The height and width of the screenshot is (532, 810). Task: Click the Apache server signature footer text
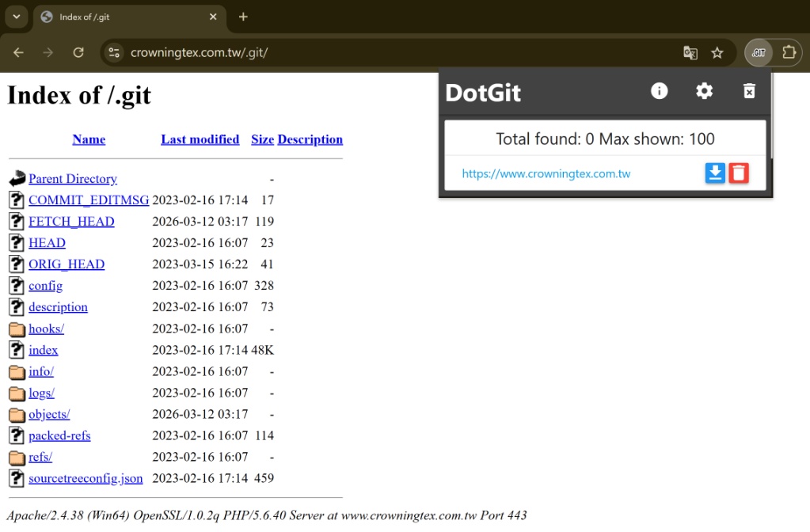(x=267, y=515)
